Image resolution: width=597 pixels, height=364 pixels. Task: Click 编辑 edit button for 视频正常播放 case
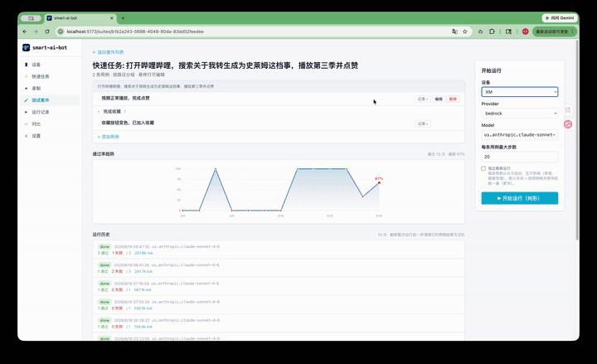tap(439, 99)
